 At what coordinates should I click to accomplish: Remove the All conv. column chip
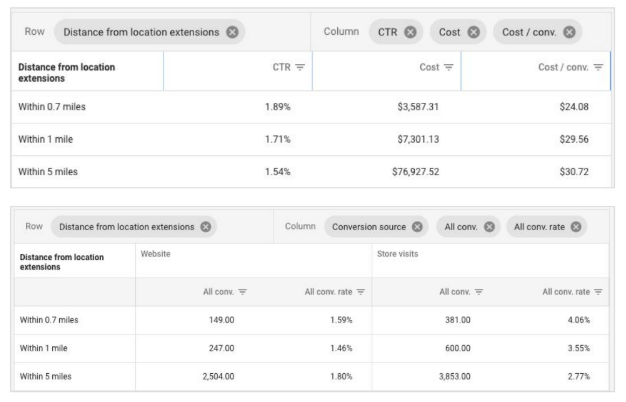(489, 226)
